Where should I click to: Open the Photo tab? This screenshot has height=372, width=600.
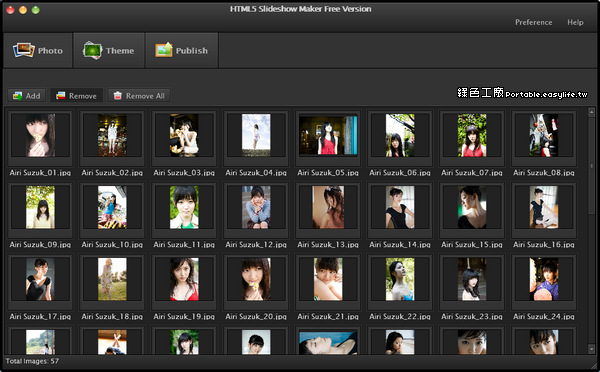38,50
